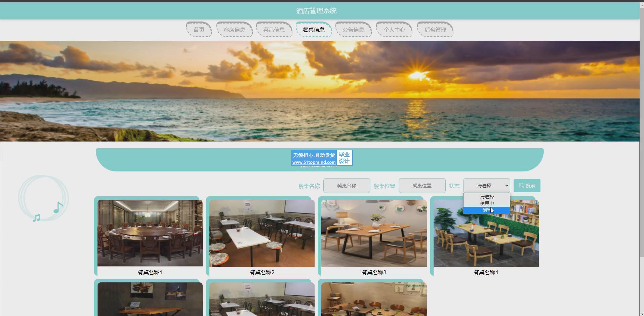Click the magnifier icon in 搜索 button

point(521,186)
